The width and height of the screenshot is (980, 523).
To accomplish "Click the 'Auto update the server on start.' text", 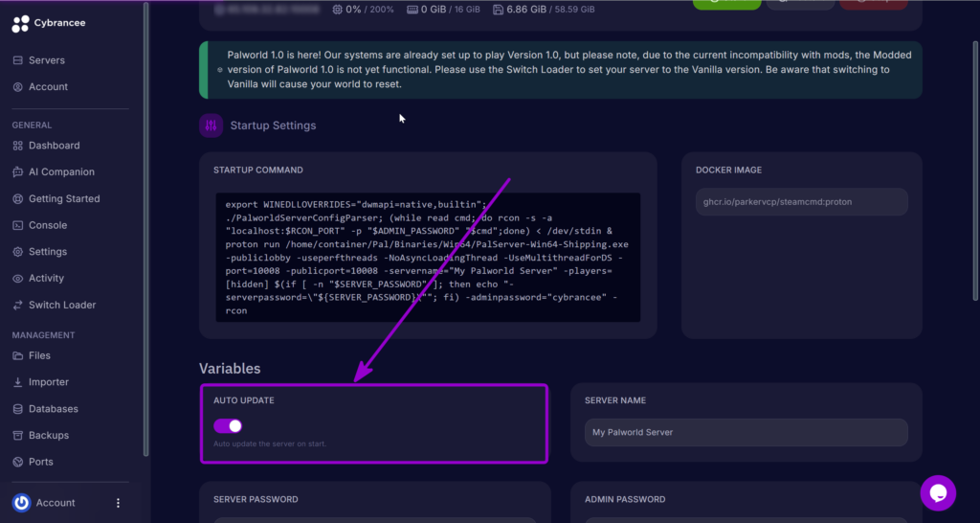I will 270,444.
